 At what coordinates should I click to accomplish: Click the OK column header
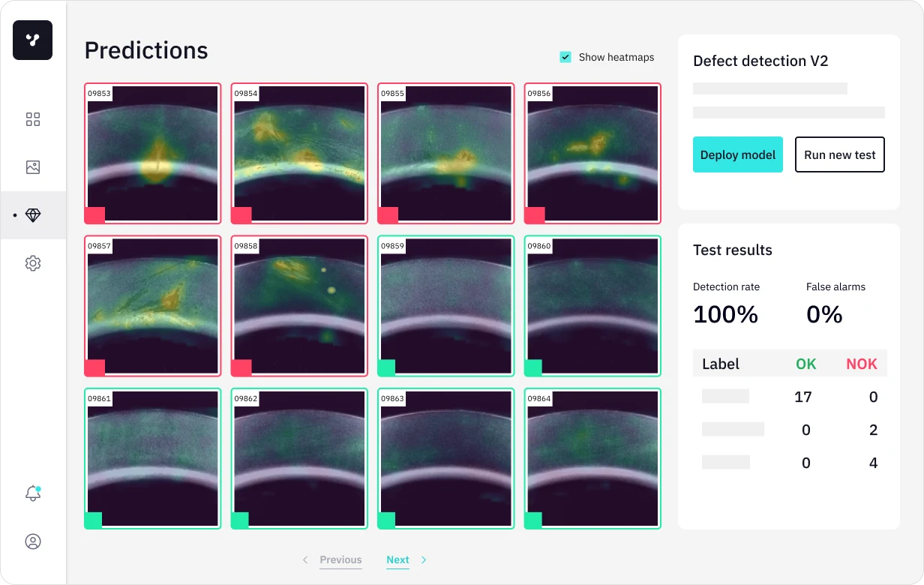[806, 364]
